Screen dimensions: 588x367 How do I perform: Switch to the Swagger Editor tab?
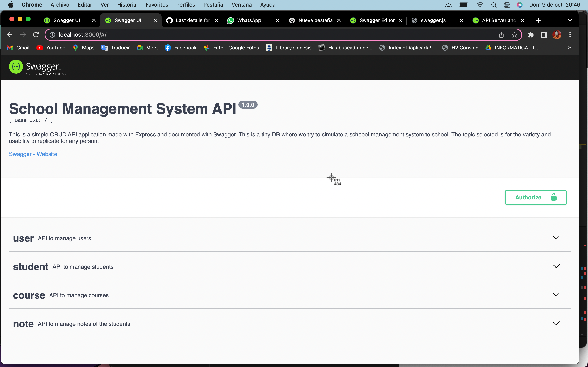377,20
